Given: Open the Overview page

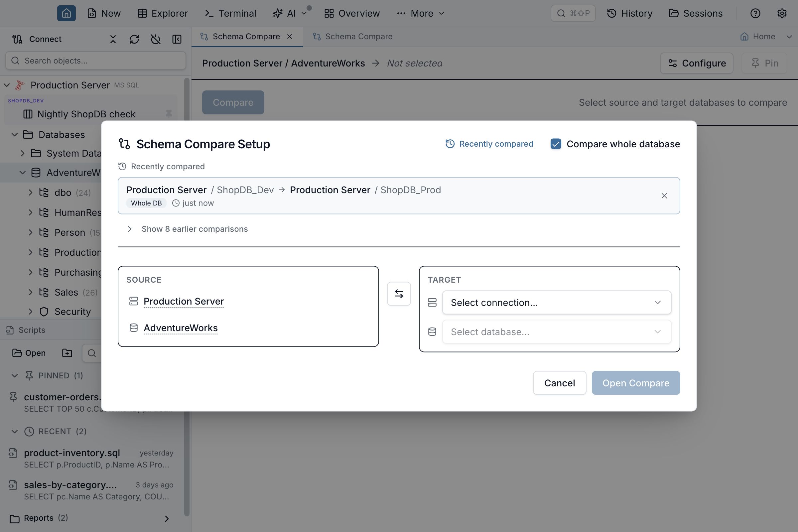Looking at the screenshot, I should [352, 13].
